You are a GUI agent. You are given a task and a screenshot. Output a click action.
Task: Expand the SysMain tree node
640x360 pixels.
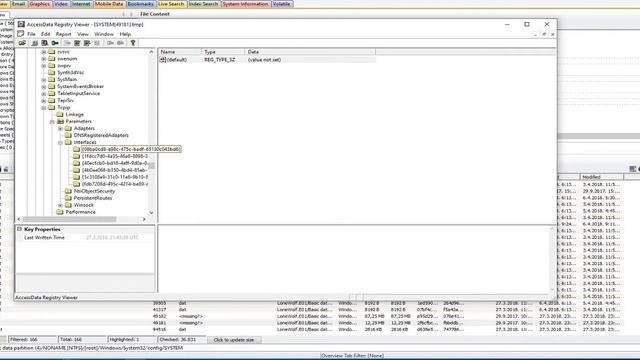pyautogui.click(x=44, y=80)
